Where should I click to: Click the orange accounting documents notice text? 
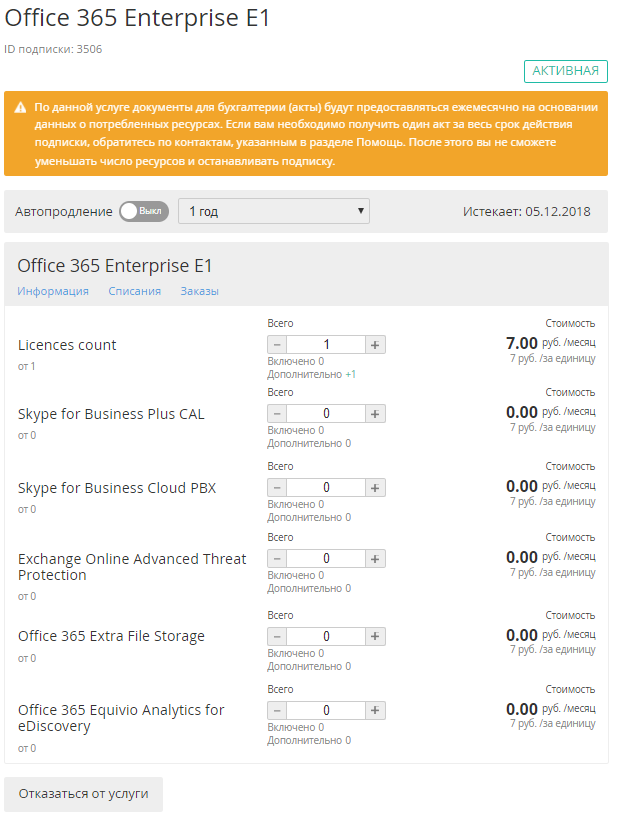pyautogui.click(x=316, y=134)
